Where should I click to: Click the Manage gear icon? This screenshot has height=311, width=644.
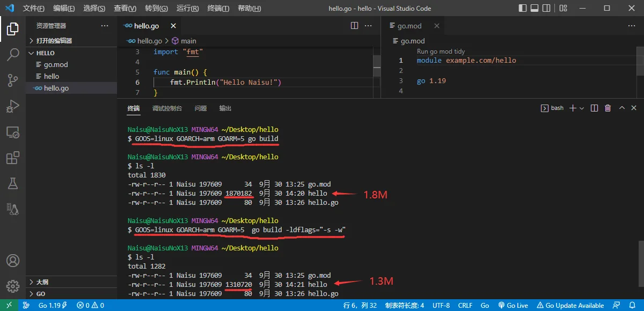tap(13, 286)
